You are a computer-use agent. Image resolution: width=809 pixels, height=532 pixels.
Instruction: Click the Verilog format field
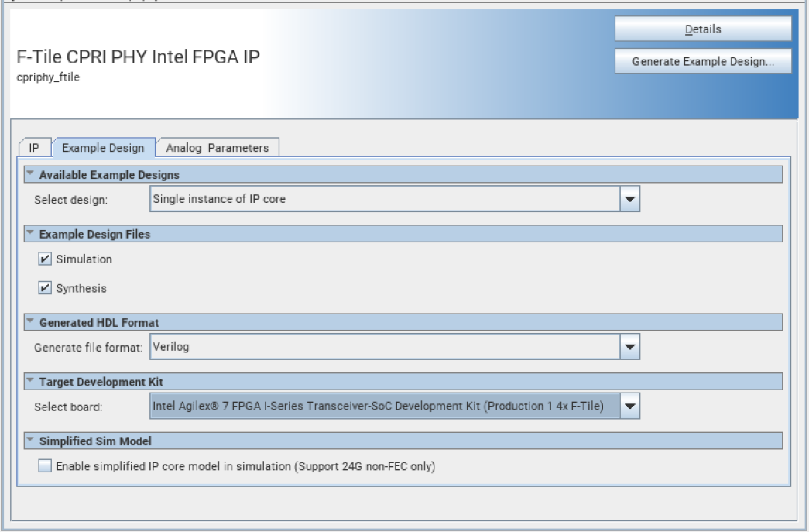click(x=384, y=348)
